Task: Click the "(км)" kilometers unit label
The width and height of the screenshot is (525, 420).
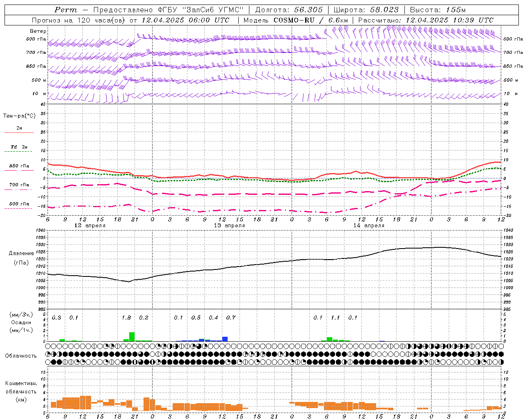Action: tap(21, 399)
